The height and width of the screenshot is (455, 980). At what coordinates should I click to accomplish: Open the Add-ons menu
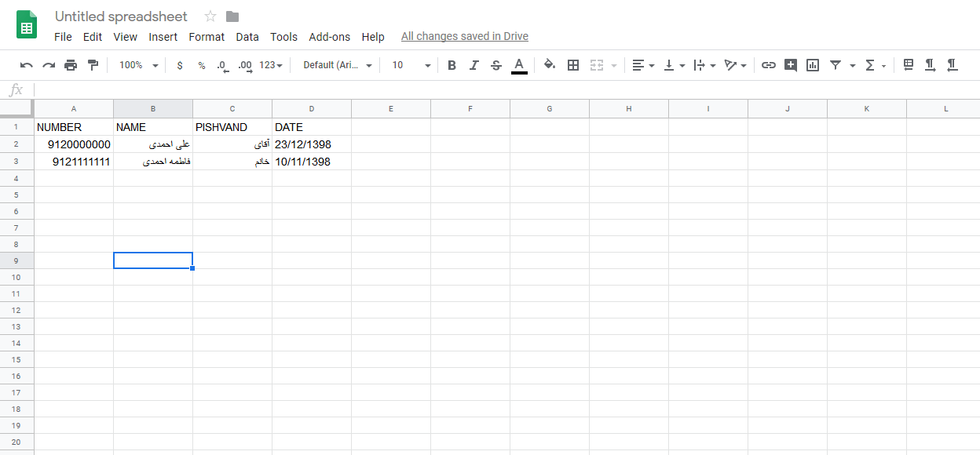point(330,37)
